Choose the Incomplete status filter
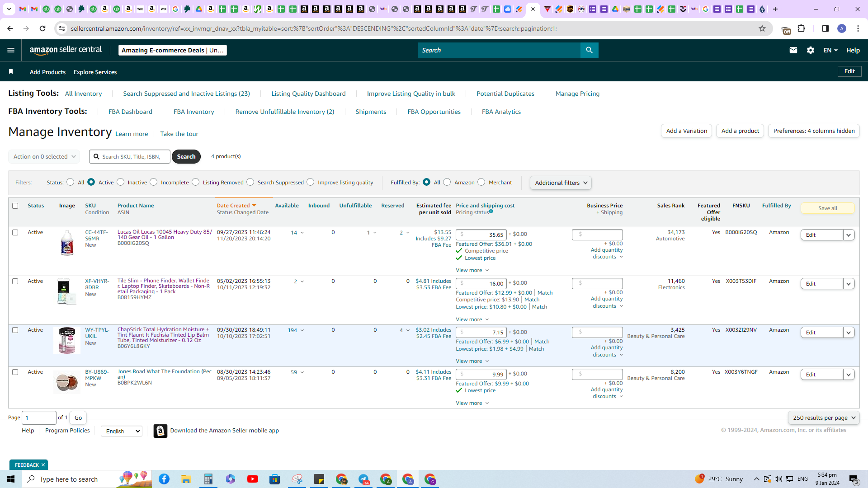 pyautogui.click(x=154, y=182)
